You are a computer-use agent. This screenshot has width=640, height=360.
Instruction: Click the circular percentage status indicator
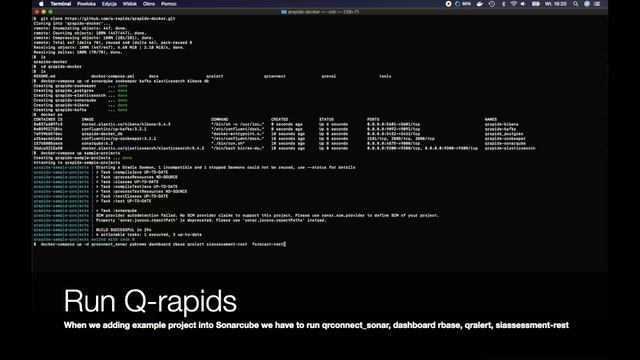tap(463, 4)
